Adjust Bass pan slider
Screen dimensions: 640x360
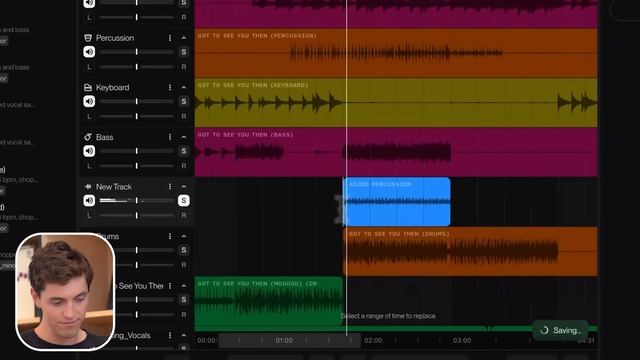pyautogui.click(x=137, y=166)
